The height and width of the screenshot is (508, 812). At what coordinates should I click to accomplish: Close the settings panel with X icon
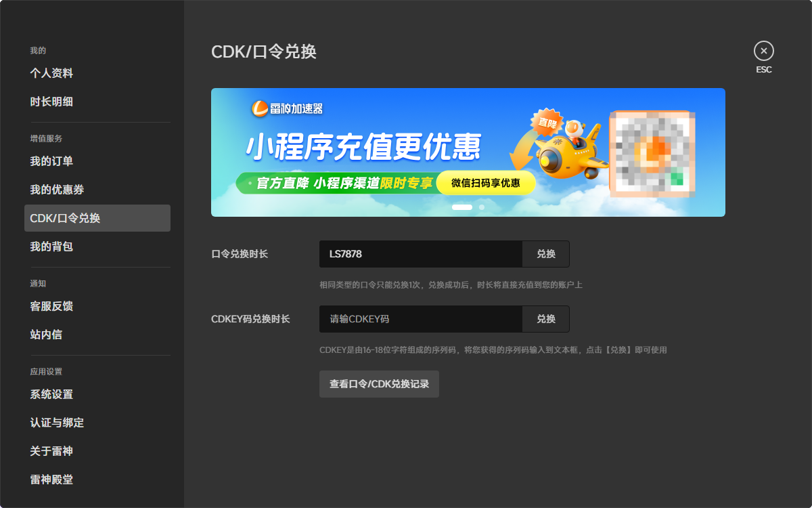click(x=764, y=51)
